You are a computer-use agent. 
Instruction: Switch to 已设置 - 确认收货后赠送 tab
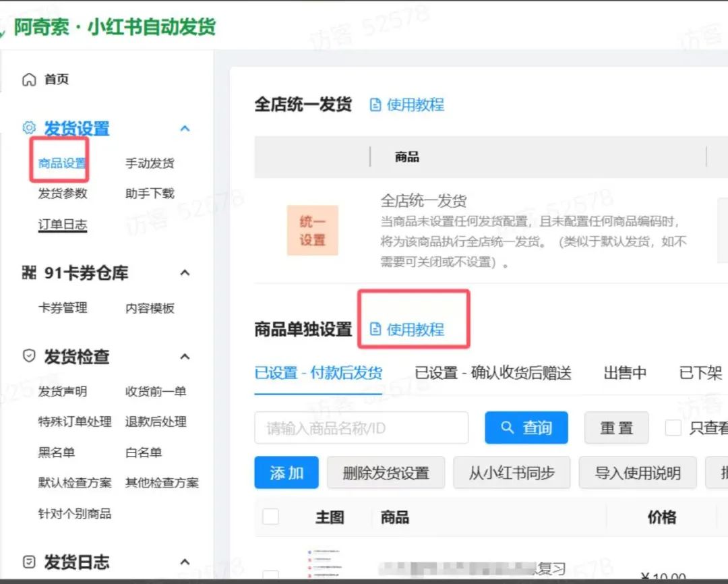pos(493,373)
